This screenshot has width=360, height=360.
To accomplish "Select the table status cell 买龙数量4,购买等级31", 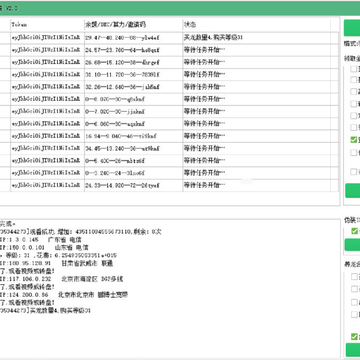I will [256, 38].
